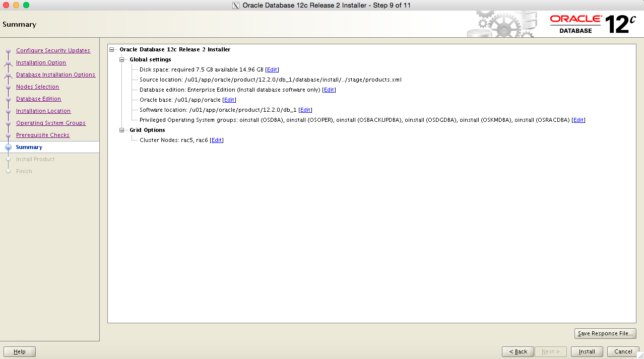
Task: Edit the Privileged Operating System groups
Action: coord(578,120)
